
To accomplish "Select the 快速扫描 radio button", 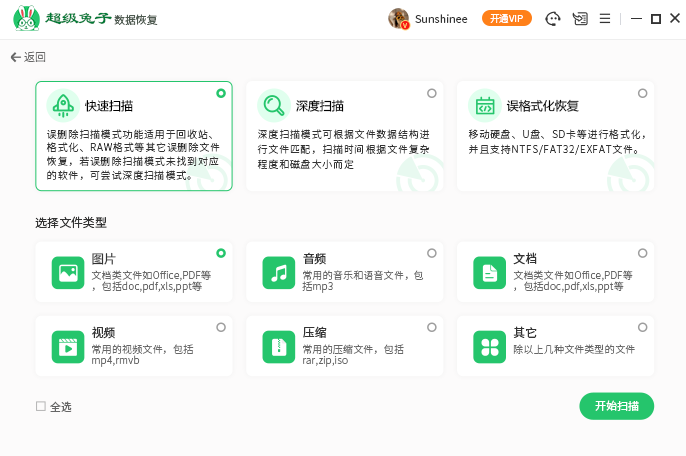I will pyautogui.click(x=221, y=93).
